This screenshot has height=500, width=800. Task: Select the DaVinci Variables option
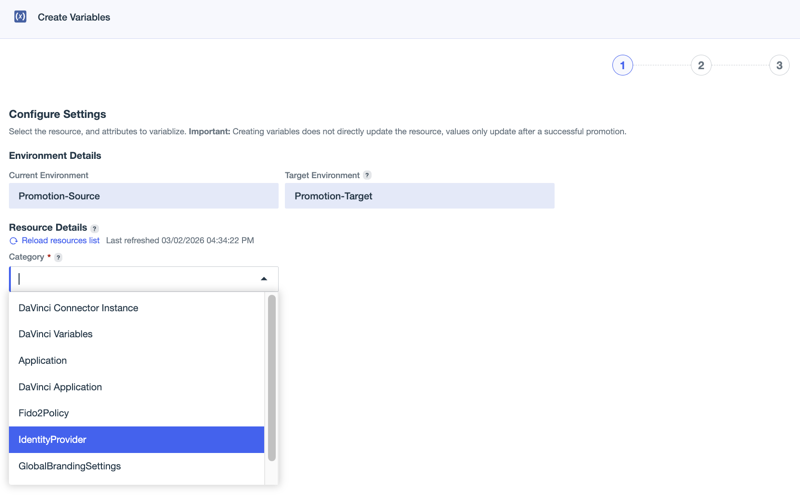pos(137,334)
